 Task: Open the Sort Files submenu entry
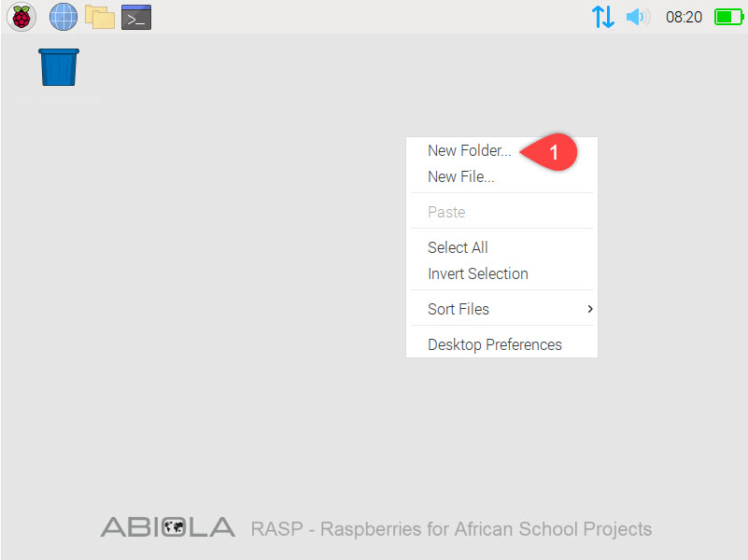click(459, 309)
